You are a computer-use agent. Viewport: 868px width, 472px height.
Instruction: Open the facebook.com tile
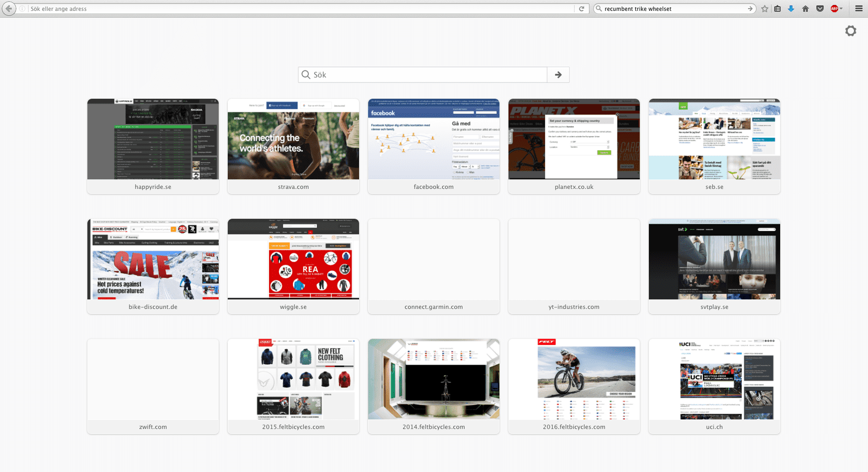pos(434,146)
